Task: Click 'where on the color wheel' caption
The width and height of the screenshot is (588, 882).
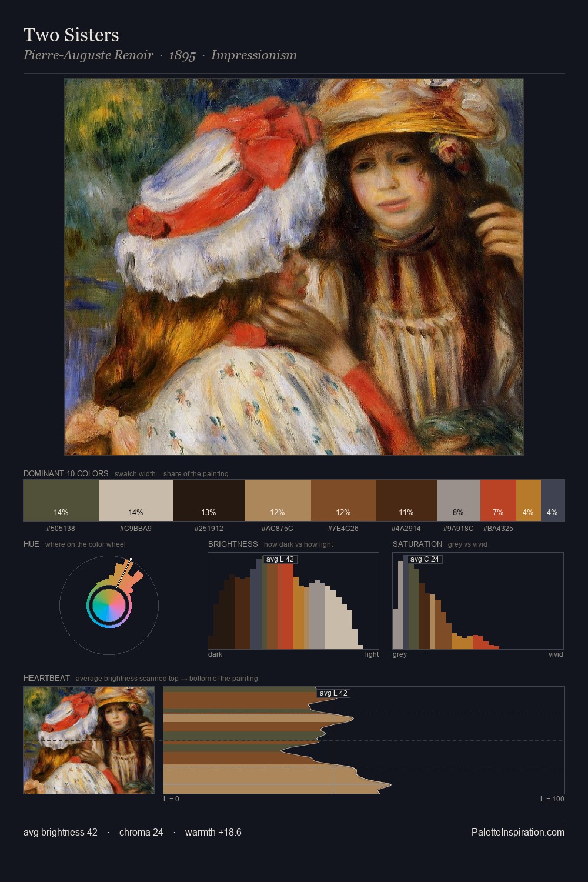Action: point(85,544)
